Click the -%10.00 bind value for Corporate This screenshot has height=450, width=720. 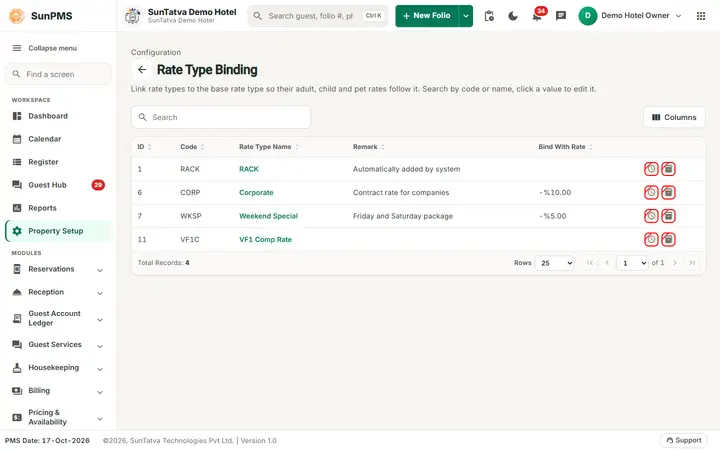(x=555, y=192)
